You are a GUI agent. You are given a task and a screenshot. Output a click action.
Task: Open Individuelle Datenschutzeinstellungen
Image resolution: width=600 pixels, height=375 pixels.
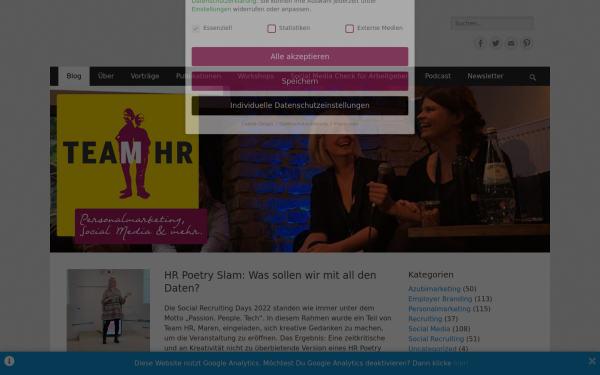click(300, 105)
